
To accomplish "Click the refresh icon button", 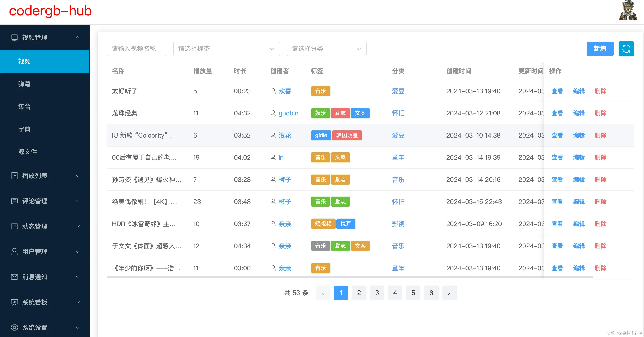I will tap(626, 49).
